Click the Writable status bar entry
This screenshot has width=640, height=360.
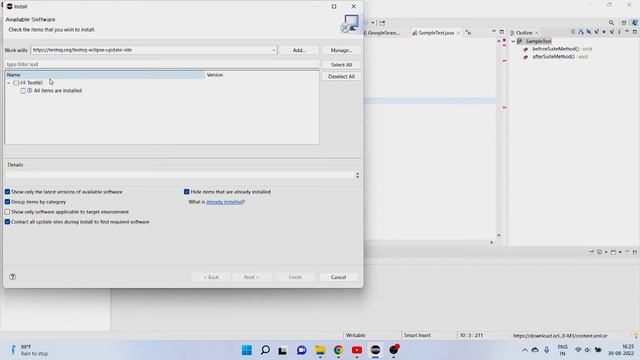click(x=356, y=336)
